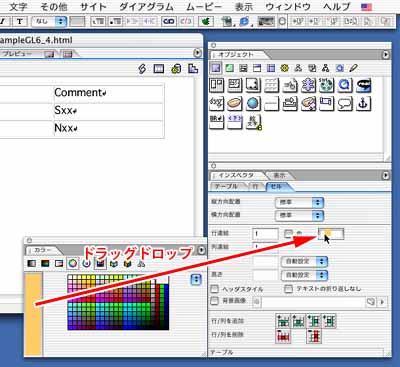400x367 pixels.
Task: Enable the 背景画像 checkbox
Action: point(215,301)
